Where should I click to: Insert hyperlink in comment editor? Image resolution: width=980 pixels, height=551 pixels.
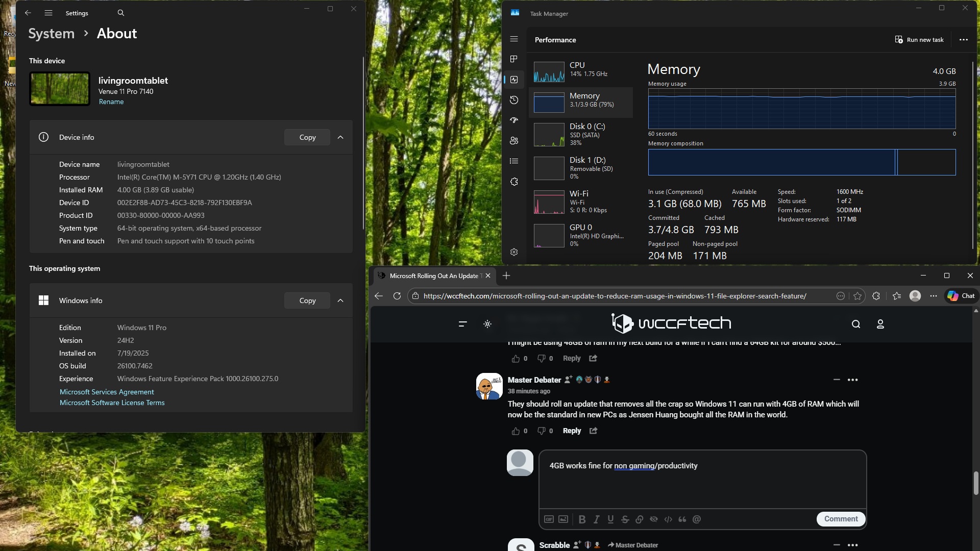click(639, 519)
